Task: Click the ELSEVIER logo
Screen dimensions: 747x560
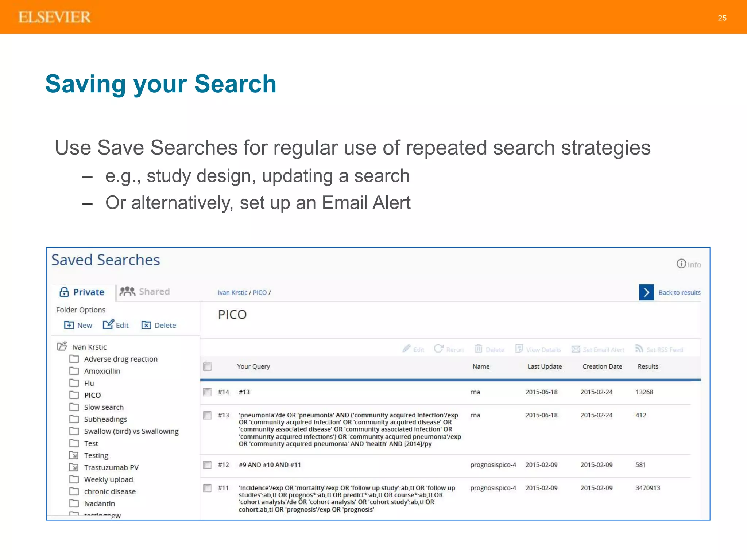Action: click(54, 17)
